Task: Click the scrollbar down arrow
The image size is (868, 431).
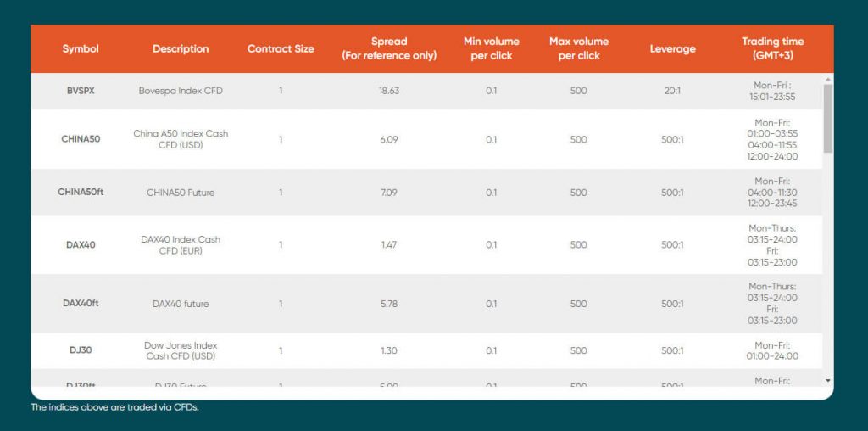Action: (828, 381)
